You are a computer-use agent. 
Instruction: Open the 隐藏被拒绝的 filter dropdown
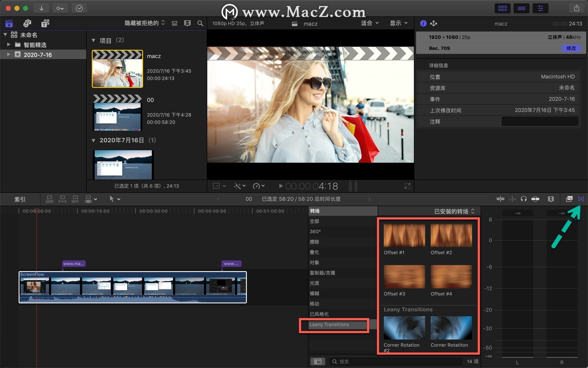(x=145, y=23)
